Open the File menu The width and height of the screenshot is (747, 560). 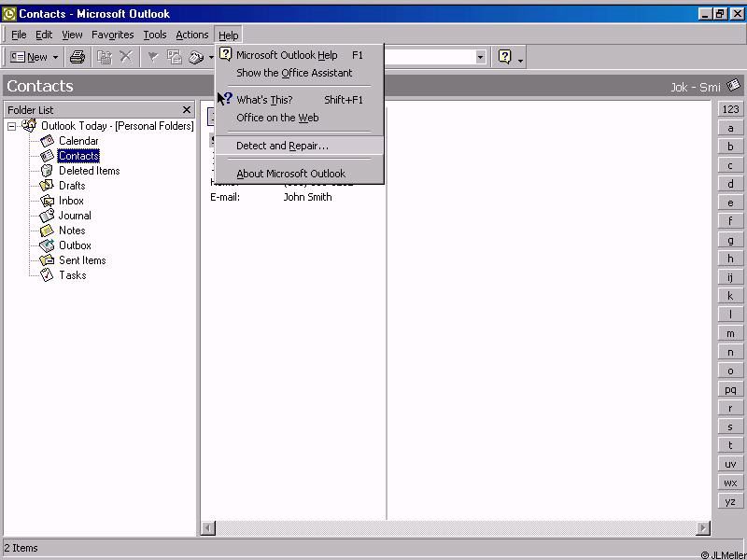19,35
